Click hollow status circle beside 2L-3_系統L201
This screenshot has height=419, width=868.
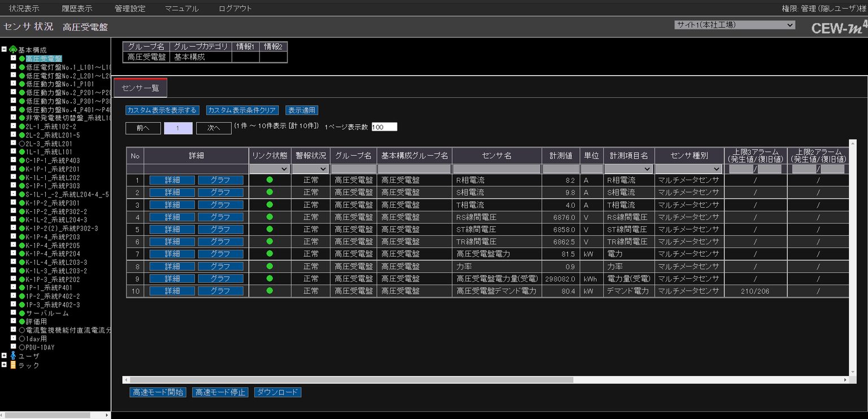[21, 143]
